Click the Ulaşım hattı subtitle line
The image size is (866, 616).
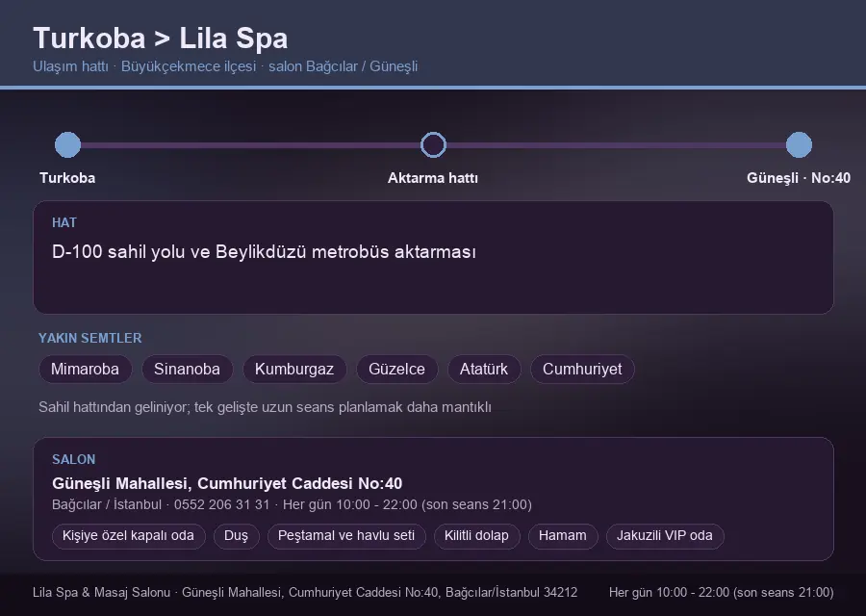225,66
